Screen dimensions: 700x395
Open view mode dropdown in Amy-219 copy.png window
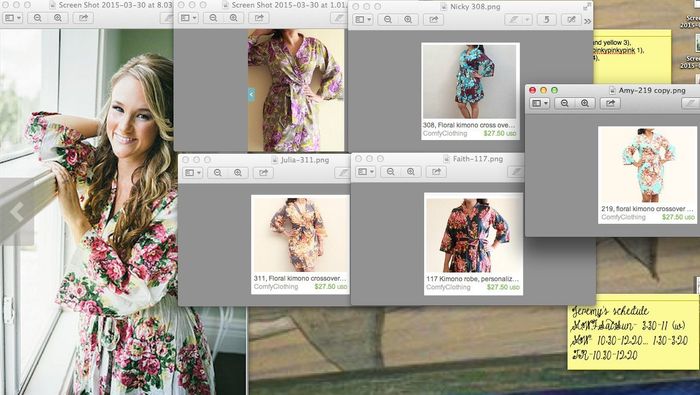540,103
